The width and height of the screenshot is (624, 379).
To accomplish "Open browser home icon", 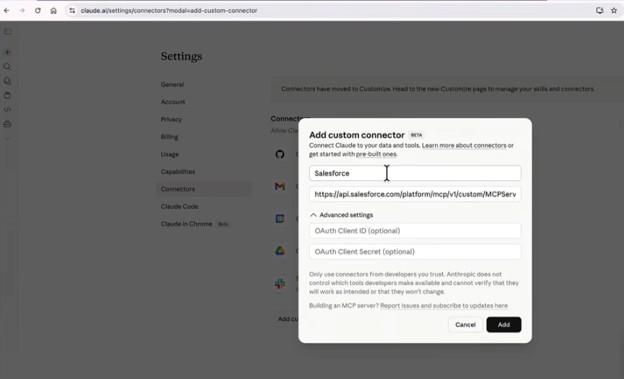I will 53,11.
